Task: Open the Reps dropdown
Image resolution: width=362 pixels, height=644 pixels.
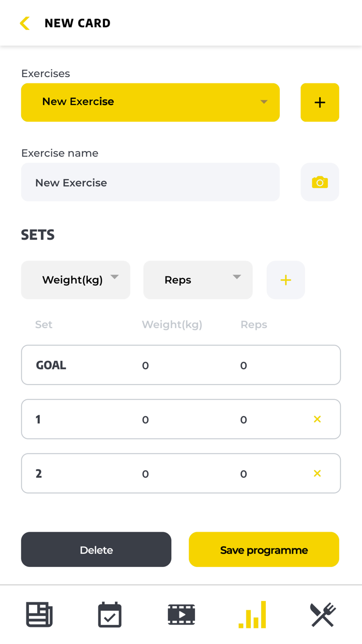Action: [198, 280]
